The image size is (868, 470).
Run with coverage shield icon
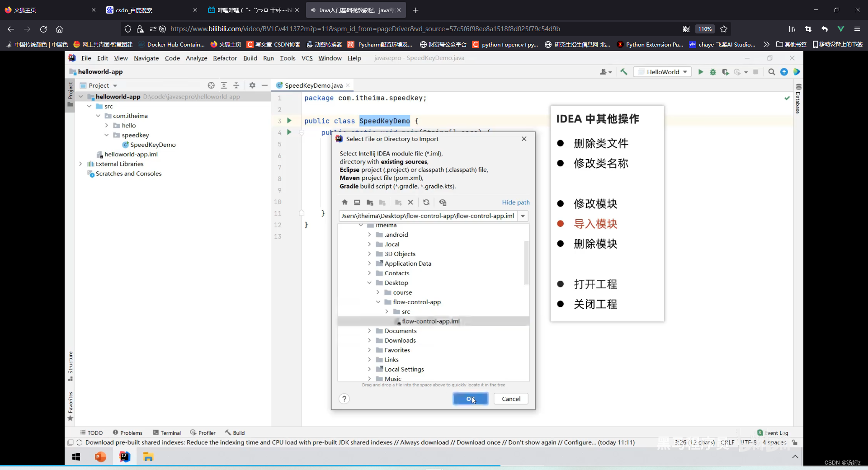coord(725,72)
